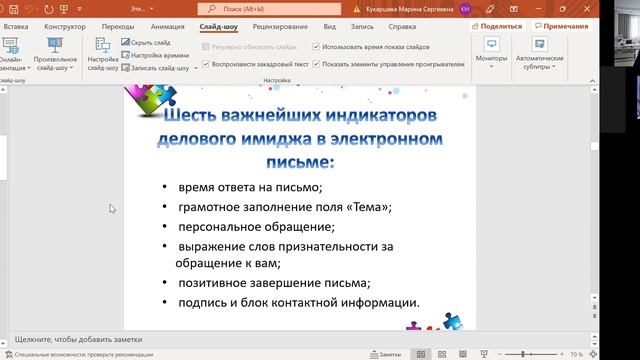
Task: Start presentation from quick access toolbar icon
Action: (x=64, y=9)
